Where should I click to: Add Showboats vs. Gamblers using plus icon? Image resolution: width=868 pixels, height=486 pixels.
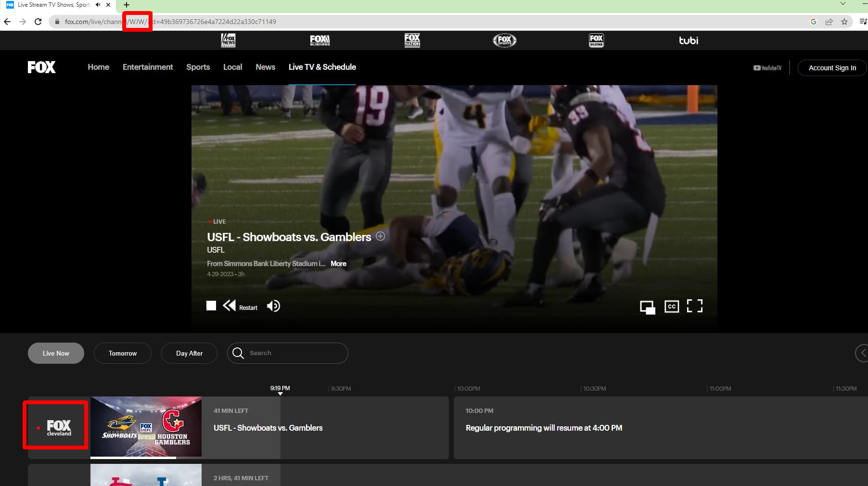380,236
